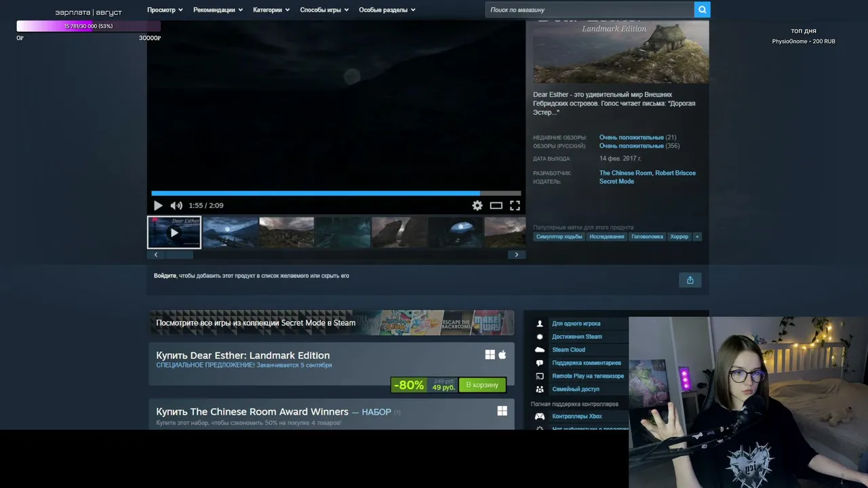Open the large rock formation thumbnail
Viewport: 868px width, 488px height.
[399, 232]
